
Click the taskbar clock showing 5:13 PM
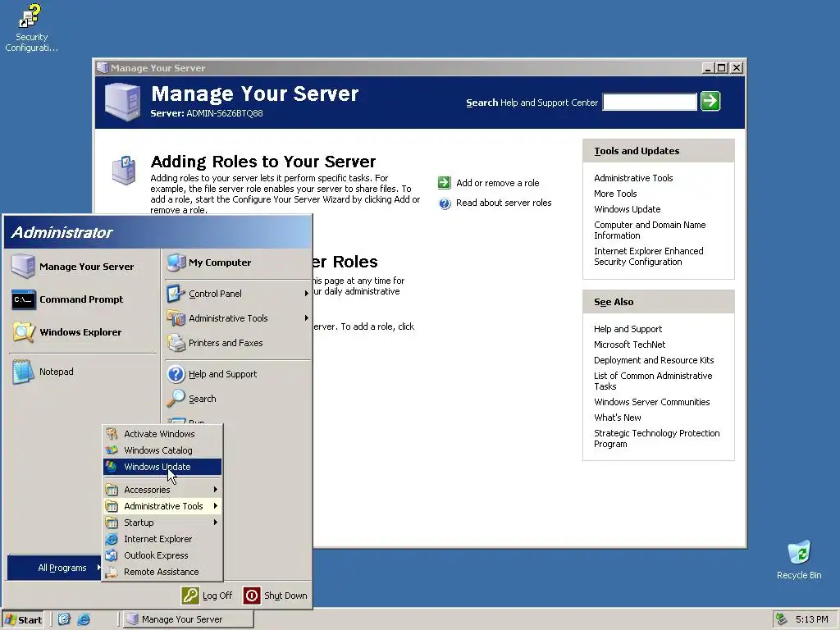coord(811,619)
